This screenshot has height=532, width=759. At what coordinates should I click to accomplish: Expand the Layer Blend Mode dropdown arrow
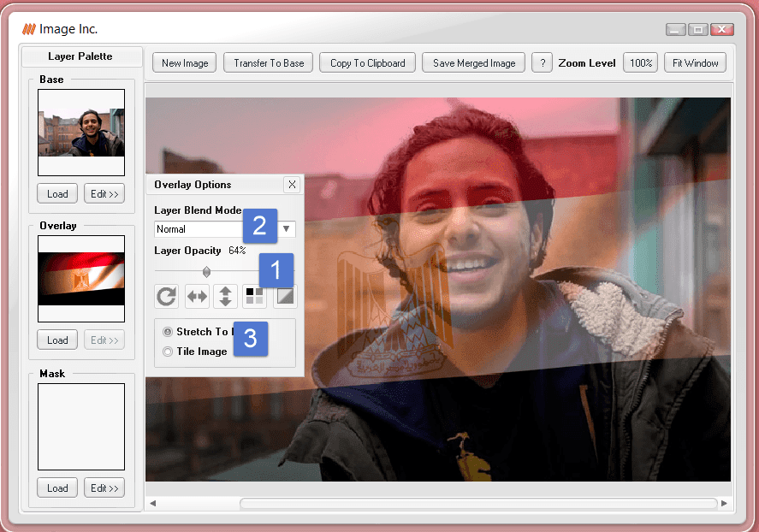[x=286, y=228]
